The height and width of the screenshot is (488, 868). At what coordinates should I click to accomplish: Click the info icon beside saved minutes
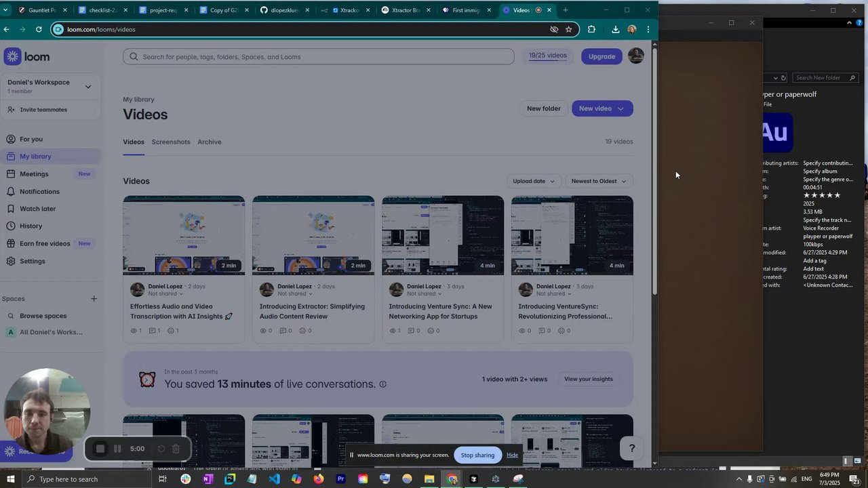pos(382,384)
